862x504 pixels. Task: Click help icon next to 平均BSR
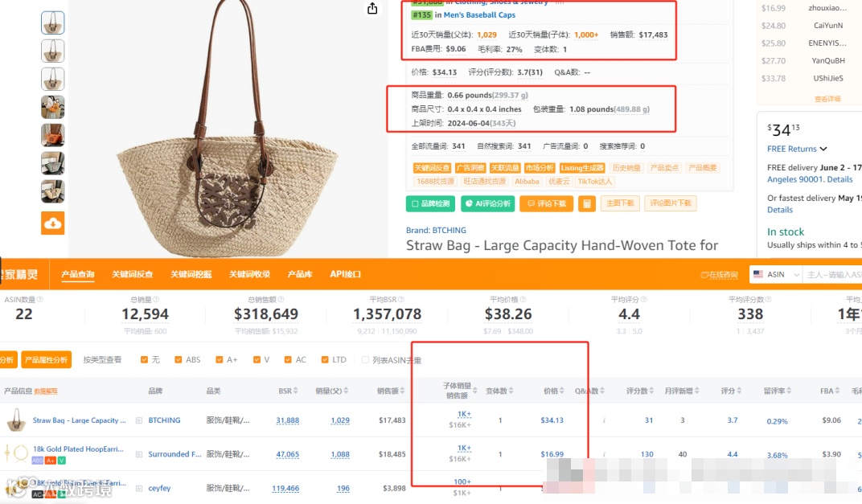click(400, 300)
